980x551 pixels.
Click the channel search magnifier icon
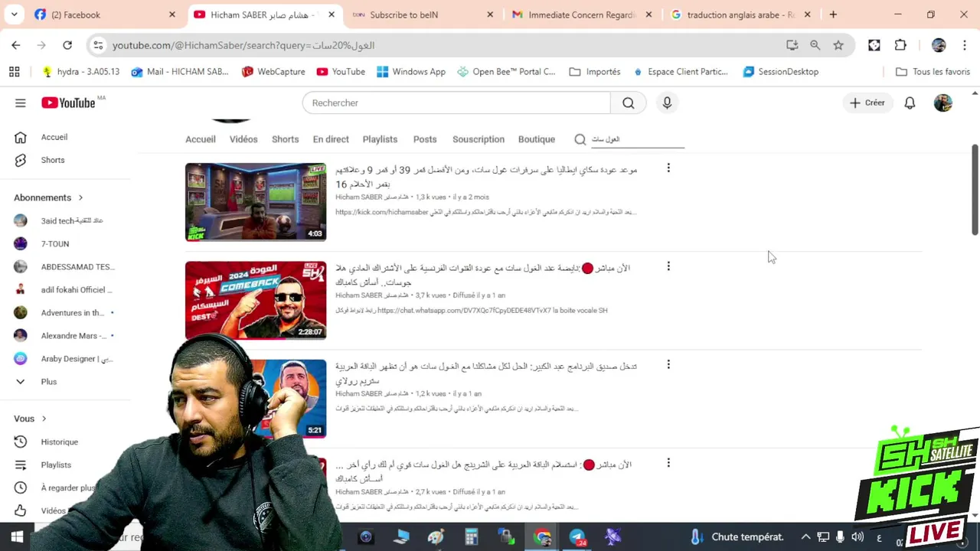pyautogui.click(x=580, y=139)
